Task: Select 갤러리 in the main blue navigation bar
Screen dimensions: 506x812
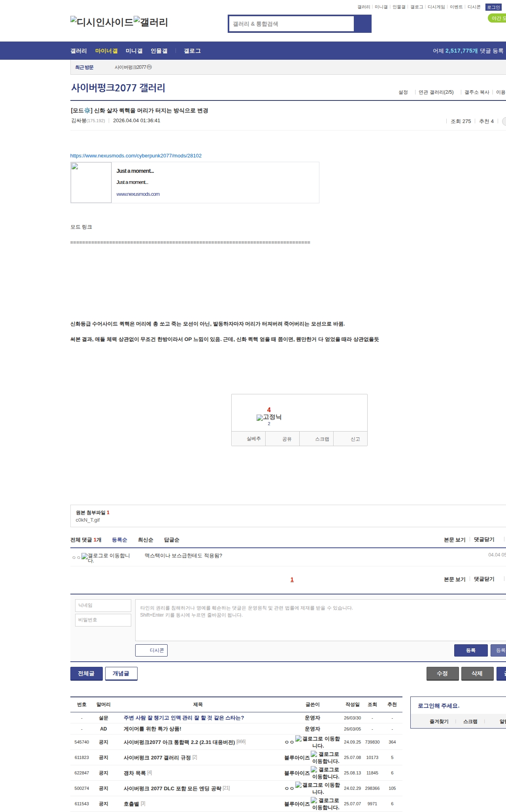Action: click(x=79, y=51)
